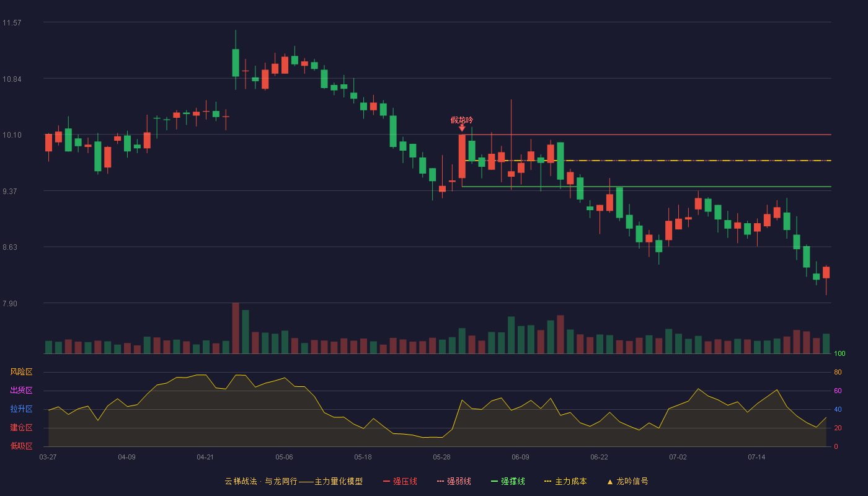Select the 建仓区 zone label

[x=21, y=428]
